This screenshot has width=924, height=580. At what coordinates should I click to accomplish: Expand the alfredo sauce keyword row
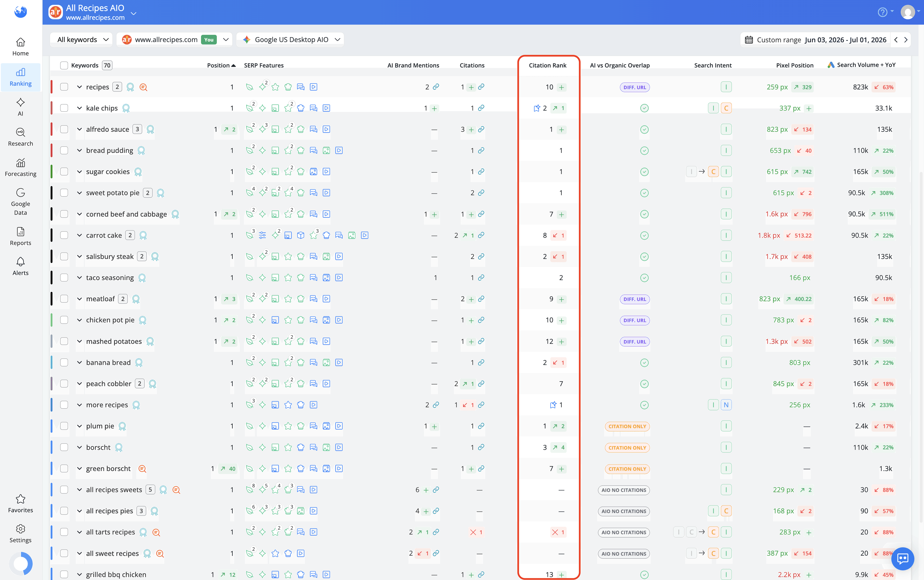[x=79, y=129]
